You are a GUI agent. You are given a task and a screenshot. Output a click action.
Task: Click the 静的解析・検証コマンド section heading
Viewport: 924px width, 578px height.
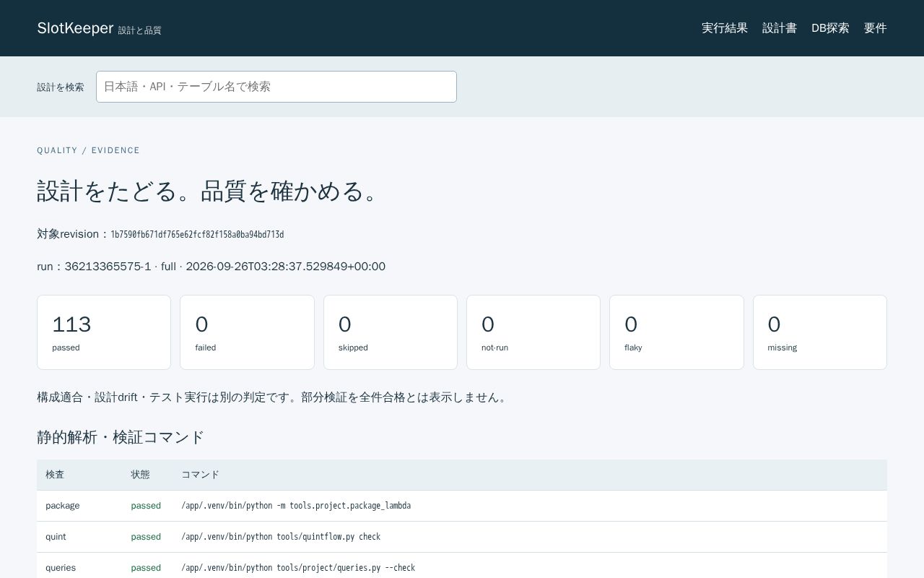121,437
